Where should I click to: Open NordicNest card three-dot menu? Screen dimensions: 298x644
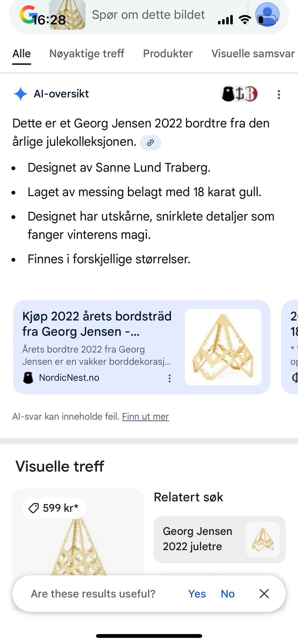169,378
